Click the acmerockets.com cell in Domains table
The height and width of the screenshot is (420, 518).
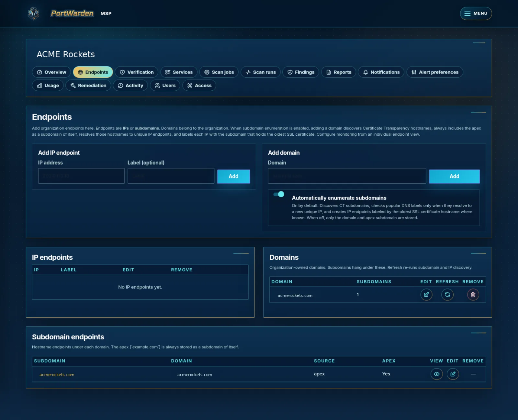pyautogui.click(x=295, y=296)
